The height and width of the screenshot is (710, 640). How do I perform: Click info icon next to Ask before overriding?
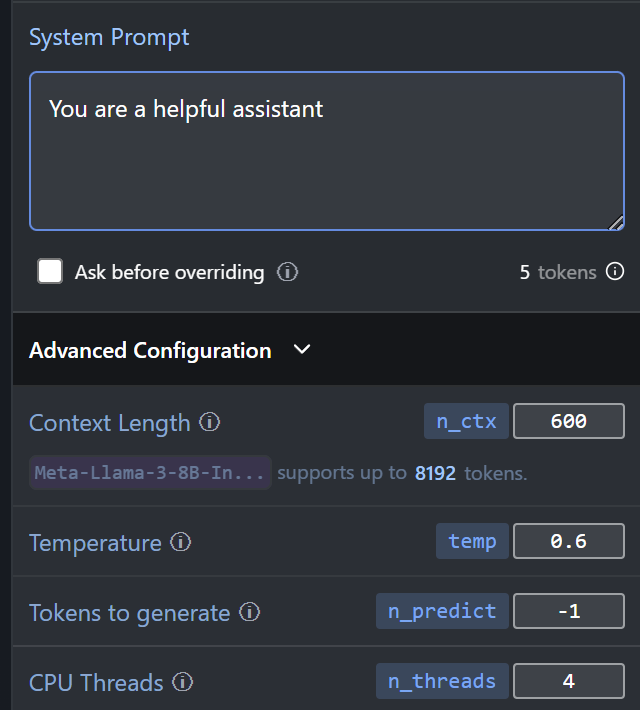[x=288, y=272]
